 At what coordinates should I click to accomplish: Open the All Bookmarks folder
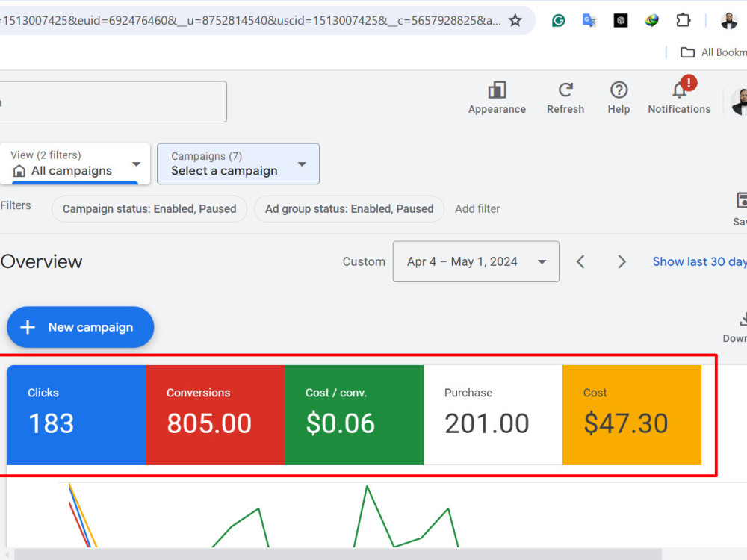pyautogui.click(x=713, y=52)
